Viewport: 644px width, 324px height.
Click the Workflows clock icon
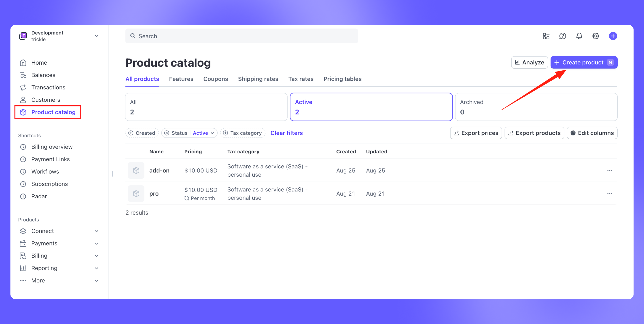point(23,172)
